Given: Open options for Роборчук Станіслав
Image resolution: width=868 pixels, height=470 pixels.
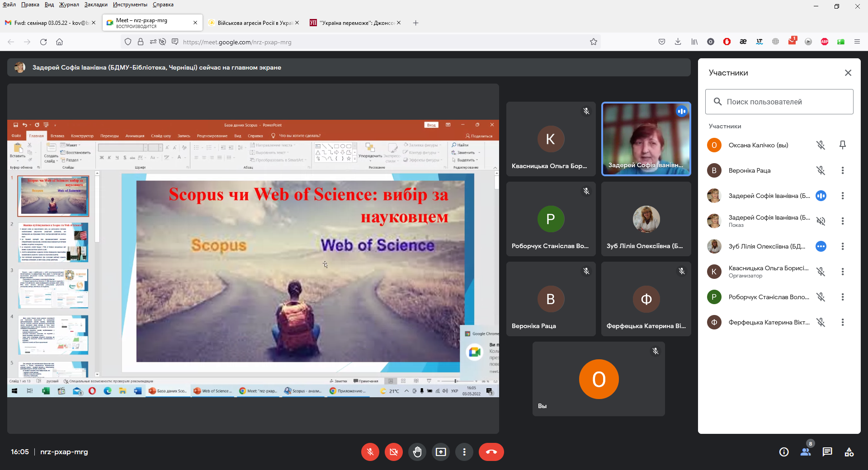Looking at the screenshot, I should coord(843,297).
